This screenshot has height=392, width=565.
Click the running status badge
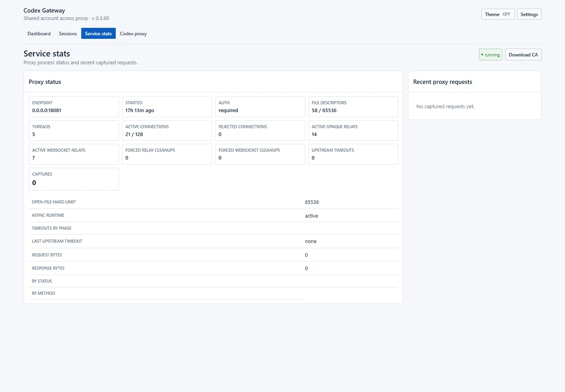pyautogui.click(x=490, y=55)
